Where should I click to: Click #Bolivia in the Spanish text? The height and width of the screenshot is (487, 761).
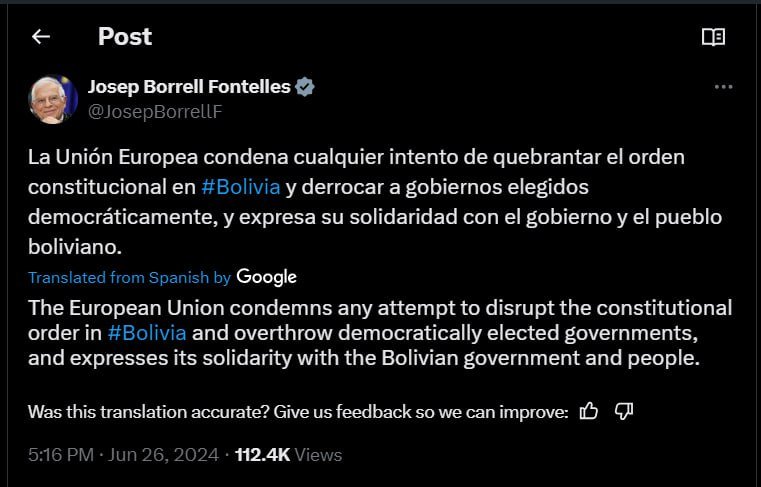tap(240, 187)
